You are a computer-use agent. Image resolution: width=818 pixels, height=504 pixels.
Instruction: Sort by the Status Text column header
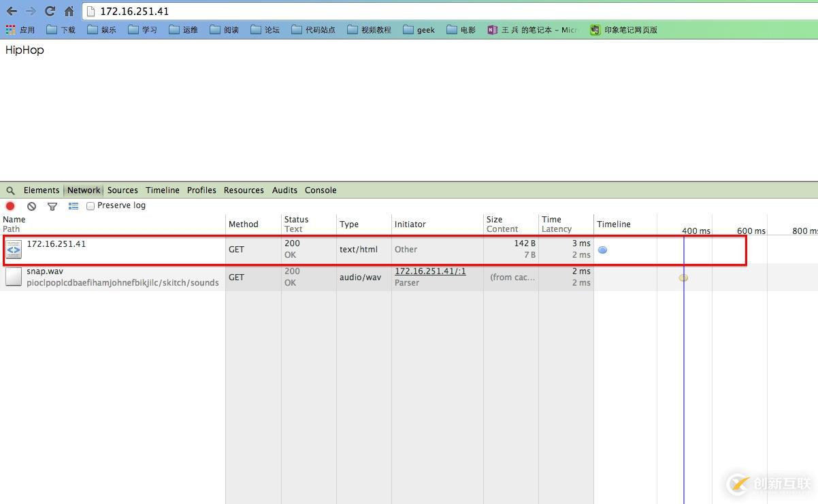click(x=309, y=224)
